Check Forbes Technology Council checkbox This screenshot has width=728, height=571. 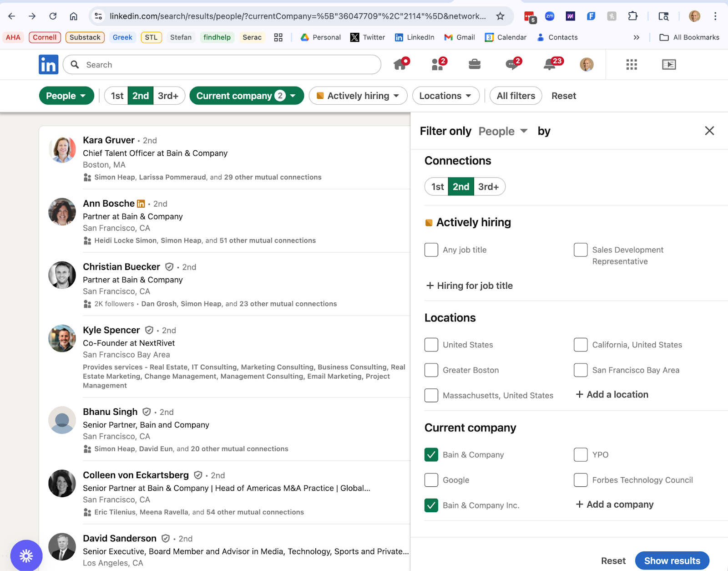click(x=581, y=480)
